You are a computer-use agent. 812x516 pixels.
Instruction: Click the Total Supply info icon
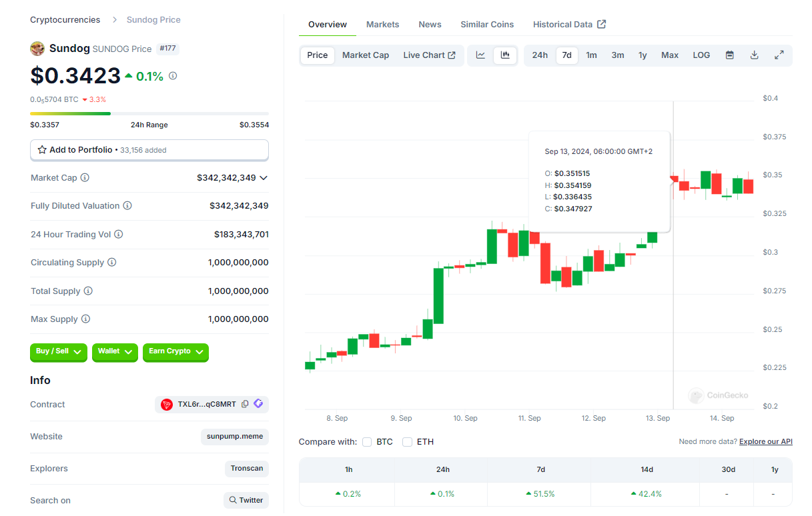pyautogui.click(x=88, y=291)
